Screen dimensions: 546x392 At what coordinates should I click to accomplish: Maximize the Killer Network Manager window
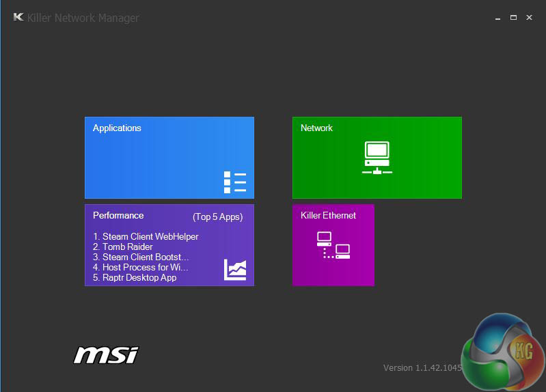[x=513, y=17]
